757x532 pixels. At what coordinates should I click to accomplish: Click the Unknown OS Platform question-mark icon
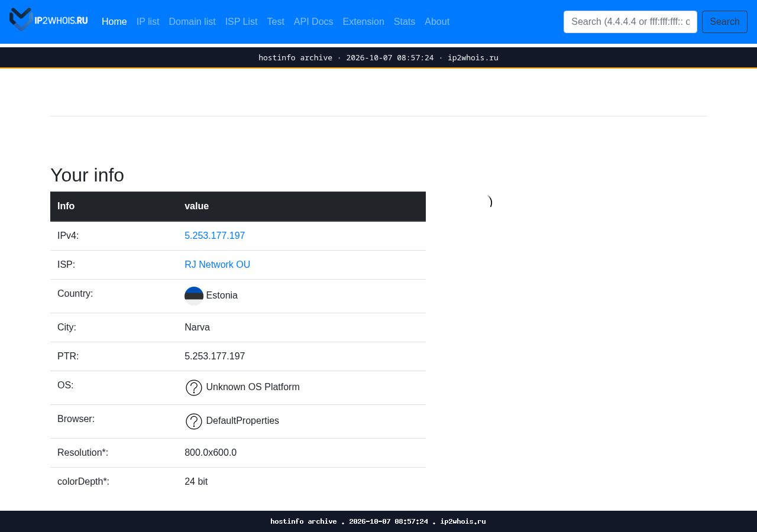coord(194,388)
